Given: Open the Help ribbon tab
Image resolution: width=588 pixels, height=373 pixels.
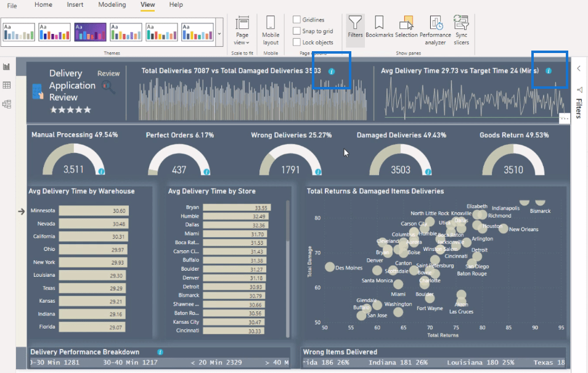Looking at the screenshot, I should [x=176, y=4].
